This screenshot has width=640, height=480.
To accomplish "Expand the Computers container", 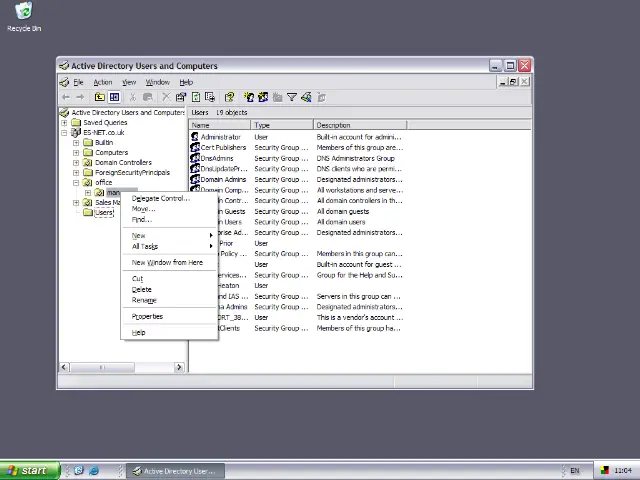I will tap(76, 153).
